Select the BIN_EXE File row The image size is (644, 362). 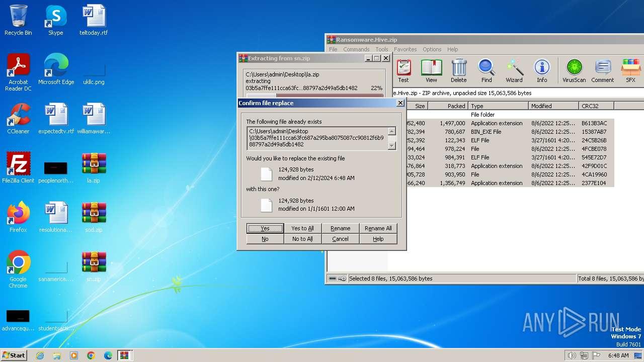[510, 132]
